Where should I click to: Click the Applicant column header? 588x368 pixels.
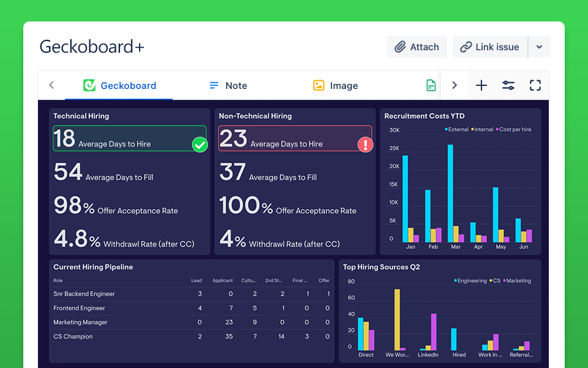[x=222, y=280]
